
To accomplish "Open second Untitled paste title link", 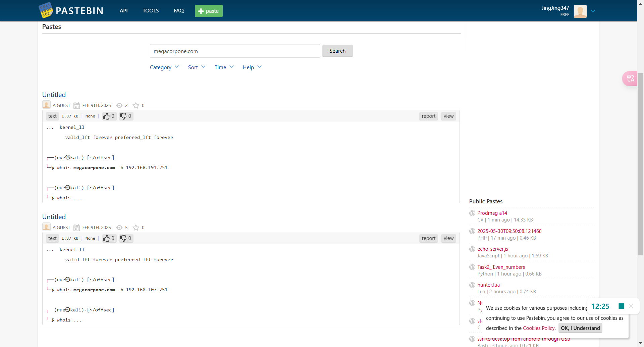I will [x=54, y=217].
